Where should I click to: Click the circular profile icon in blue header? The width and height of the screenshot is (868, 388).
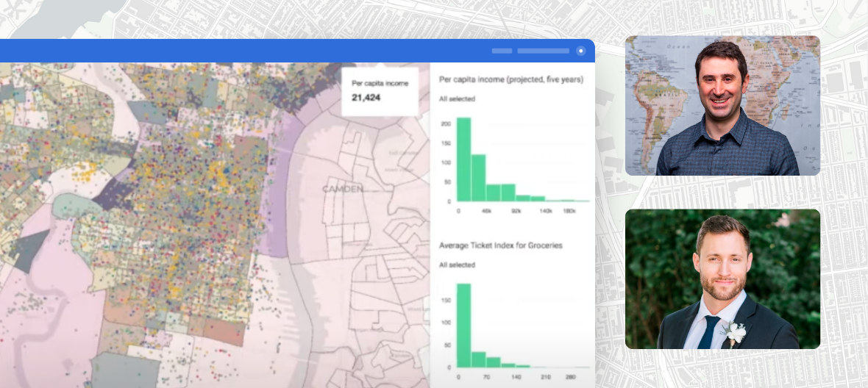coord(580,51)
